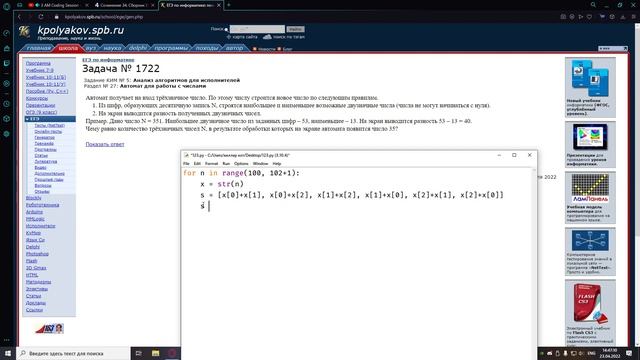Open the Window menu in IDLE
Screen dimensions: 640x360
pos(260,163)
